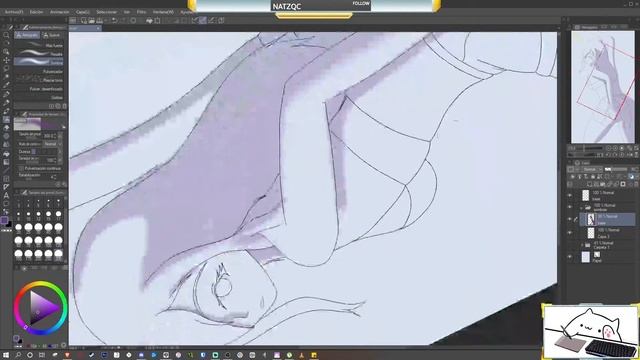640x360 pixels.
Task: Select the Move Layer tool
Action: tap(6, 60)
